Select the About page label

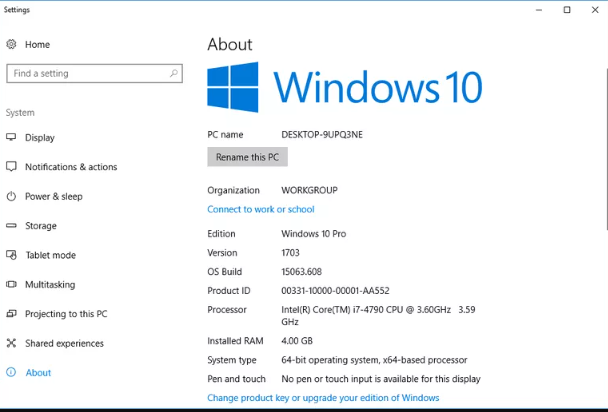click(38, 372)
